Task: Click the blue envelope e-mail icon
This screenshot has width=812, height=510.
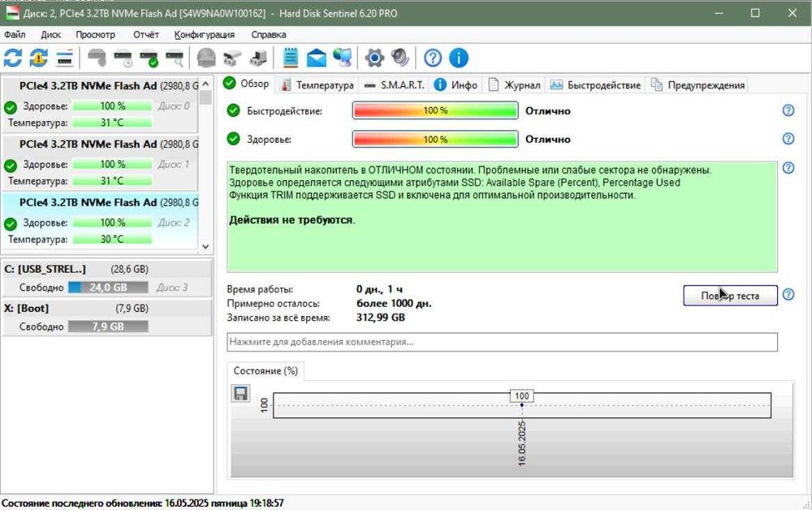Action: click(317, 58)
